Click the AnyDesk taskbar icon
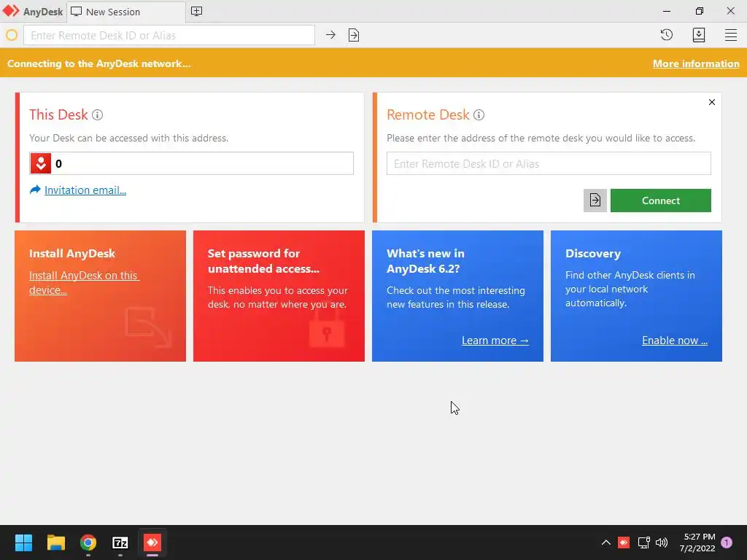The height and width of the screenshot is (560, 747). click(152, 542)
